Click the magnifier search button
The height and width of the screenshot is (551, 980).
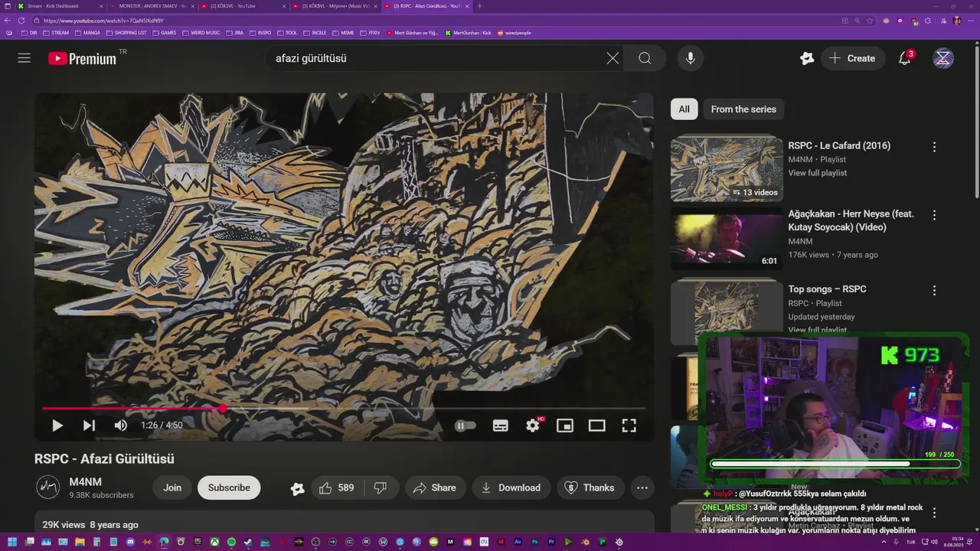[x=645, y=58]
